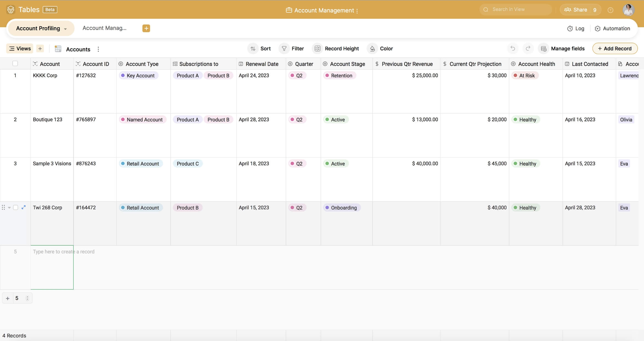Expand the Twi 268 Corp record
The width and height of the screenshot is (644, 341).
[24, 207]
